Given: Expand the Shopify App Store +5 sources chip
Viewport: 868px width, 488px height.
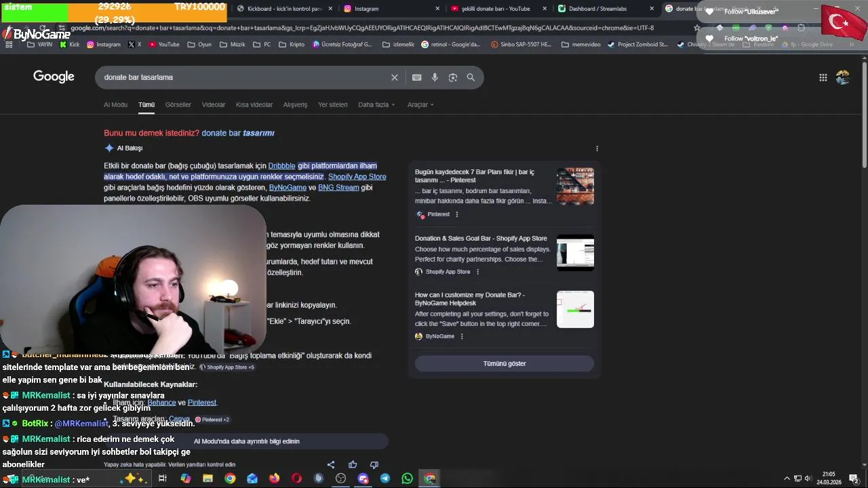Looking at the screenshot, I should 226,367.
